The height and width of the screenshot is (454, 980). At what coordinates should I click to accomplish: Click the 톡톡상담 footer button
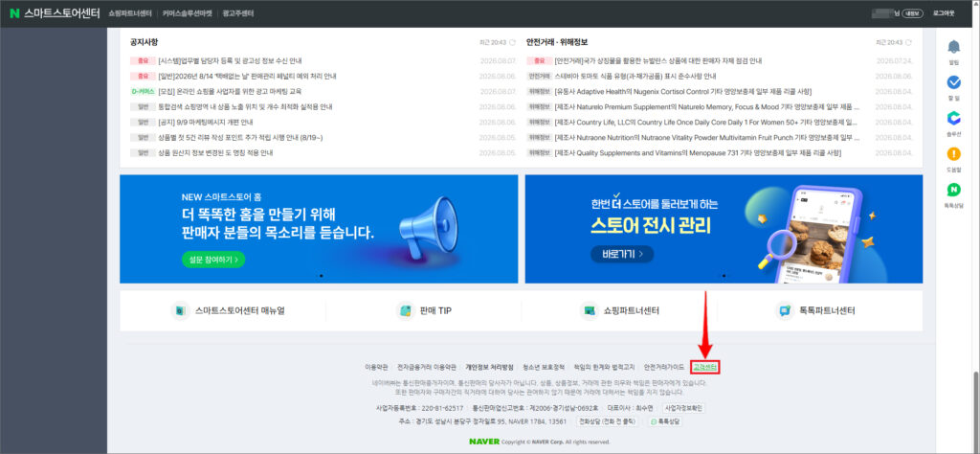click(x=666, y=422)
